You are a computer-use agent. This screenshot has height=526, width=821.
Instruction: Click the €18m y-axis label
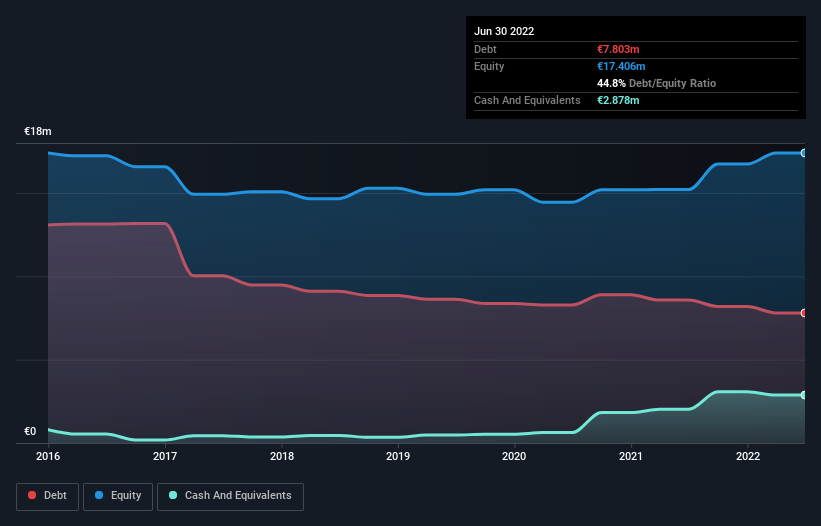point(38,131)
